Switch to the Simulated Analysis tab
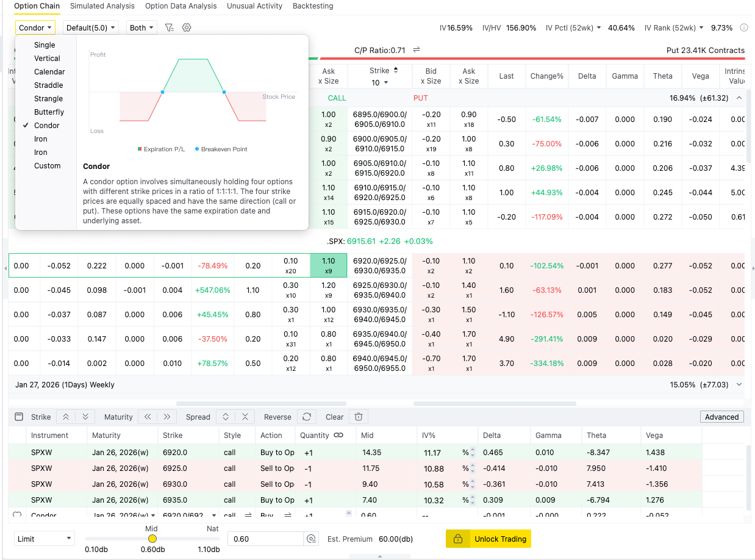 pyautogui.click(x=102, y=6)
